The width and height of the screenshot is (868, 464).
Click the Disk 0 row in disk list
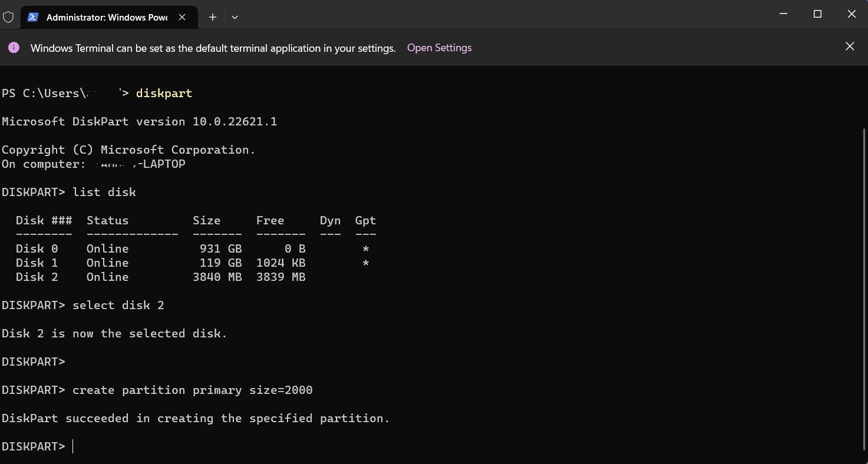160,248
